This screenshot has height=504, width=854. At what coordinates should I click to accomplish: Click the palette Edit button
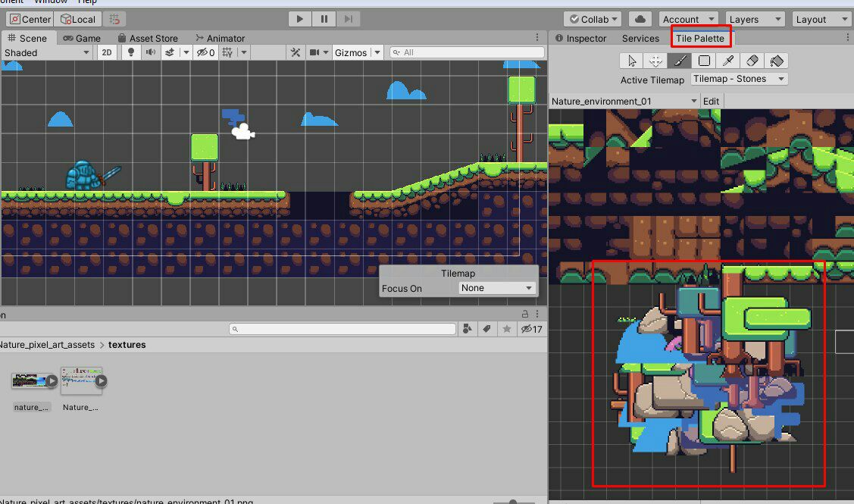click(711, 102)
